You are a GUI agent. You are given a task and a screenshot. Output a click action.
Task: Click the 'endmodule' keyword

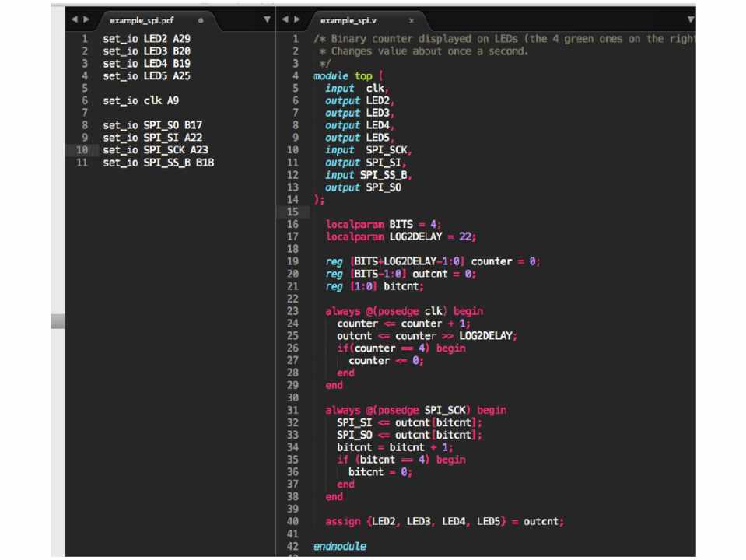tap(339, 546)
